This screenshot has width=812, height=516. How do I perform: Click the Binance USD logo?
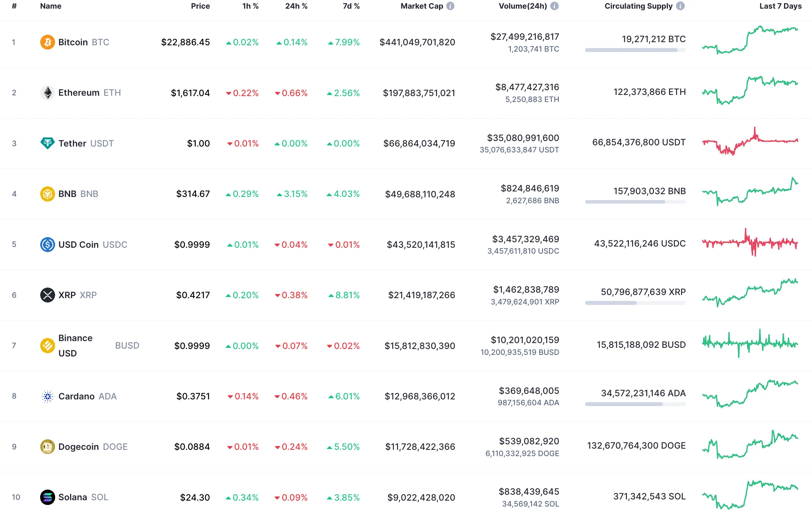coord(47,345)
